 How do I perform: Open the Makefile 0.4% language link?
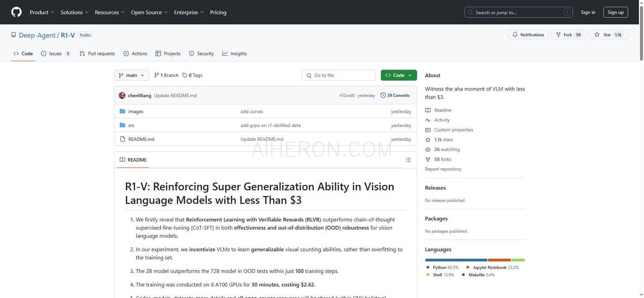[478, 275]
